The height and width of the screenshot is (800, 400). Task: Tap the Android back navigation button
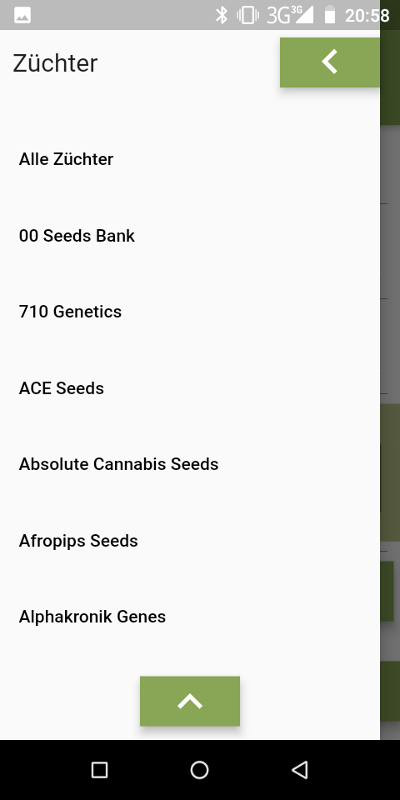(x=300, y=770)
